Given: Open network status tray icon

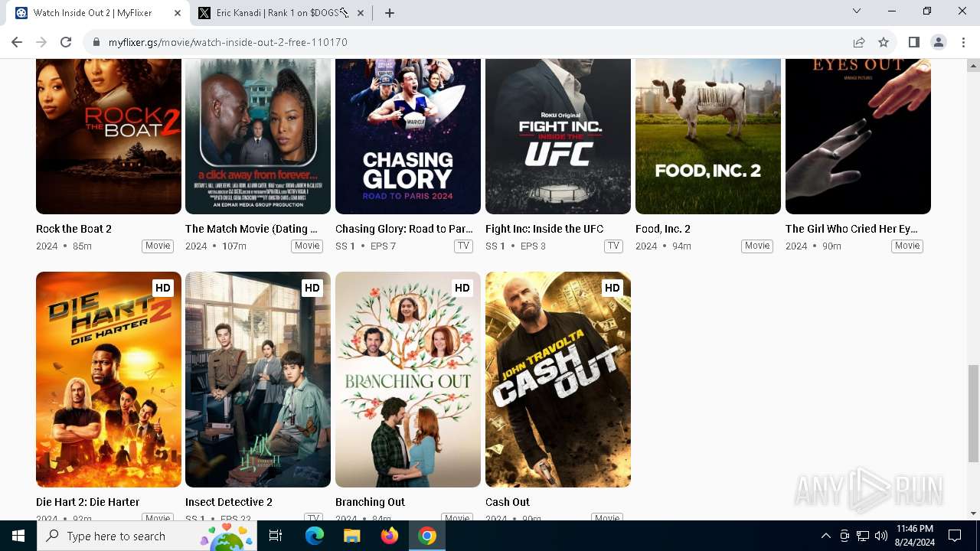Looking at the screenshot, I should coord(863,536).
